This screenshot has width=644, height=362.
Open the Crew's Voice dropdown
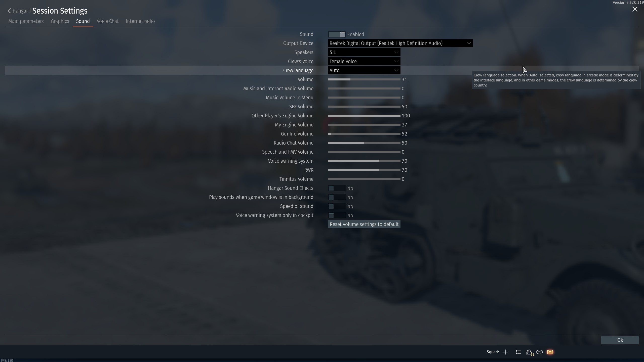(364, 61)
